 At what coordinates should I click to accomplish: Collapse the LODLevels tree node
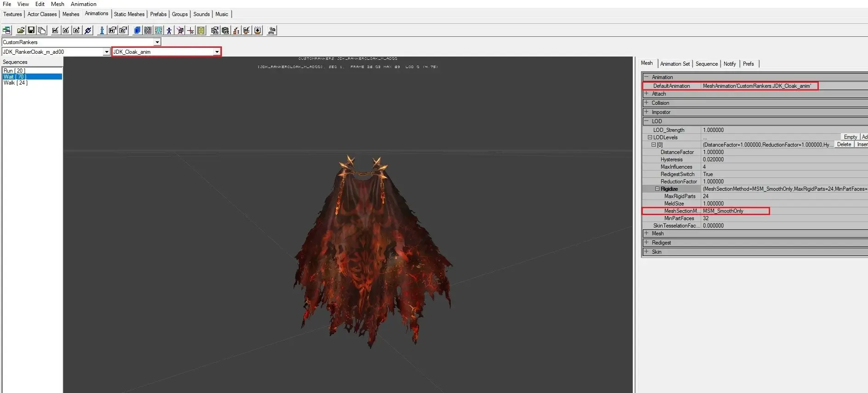650,137
